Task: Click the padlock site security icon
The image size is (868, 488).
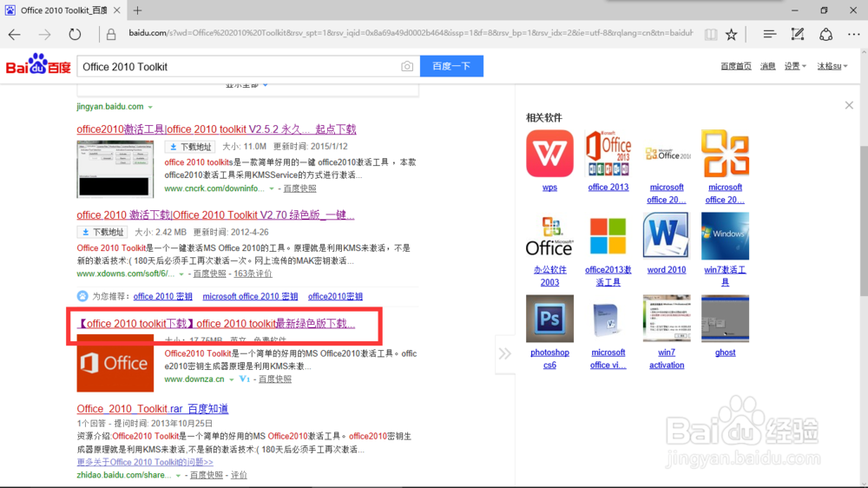Action: tap(111, 35)
